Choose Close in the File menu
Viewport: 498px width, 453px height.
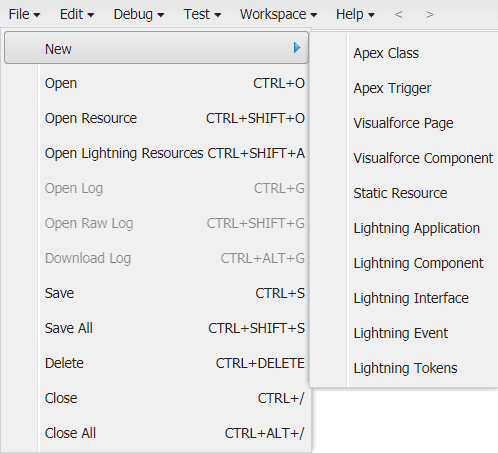[175, 398]
